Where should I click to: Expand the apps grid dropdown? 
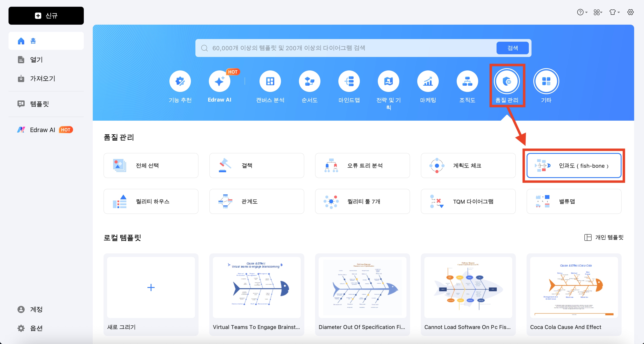(x=598, y=12)
